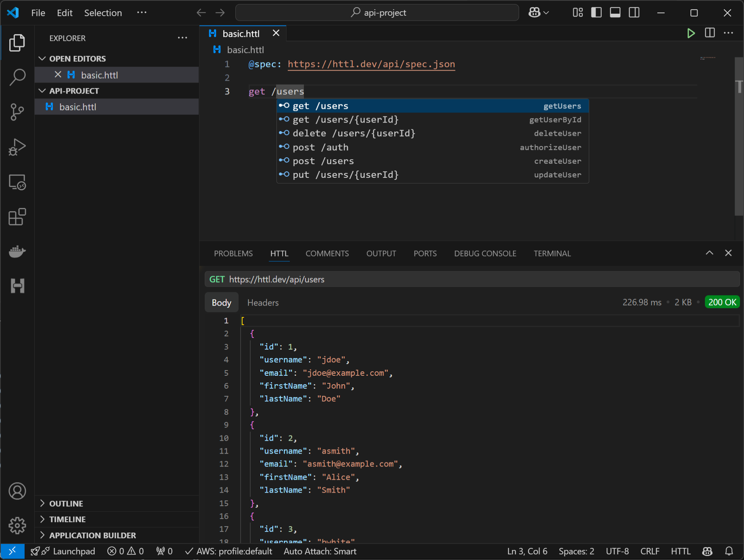The width and height of the screenshot is (744, 560).
Task: Close basic.httl in Open Editors list
Action: 58,75
